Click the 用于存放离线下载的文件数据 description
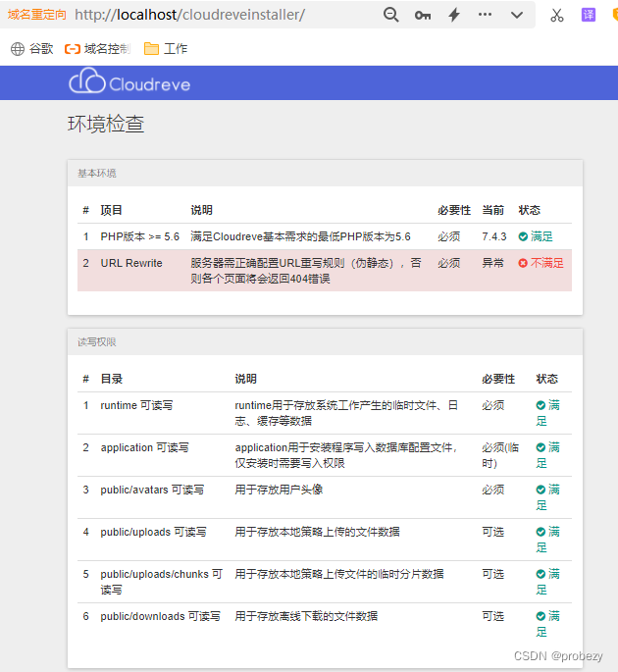Screen dimensions: 618x672 coord(306,616)
